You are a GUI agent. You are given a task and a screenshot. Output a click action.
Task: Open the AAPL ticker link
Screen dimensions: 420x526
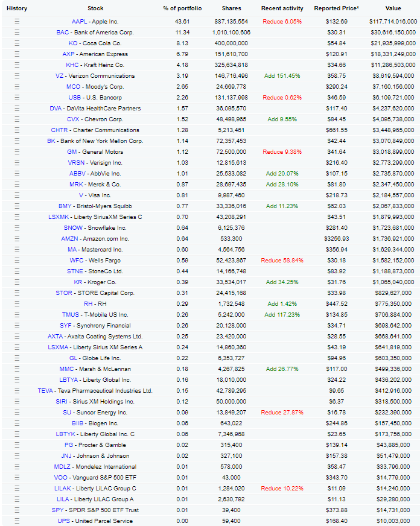pyautogui.click(x=80, y=22)
